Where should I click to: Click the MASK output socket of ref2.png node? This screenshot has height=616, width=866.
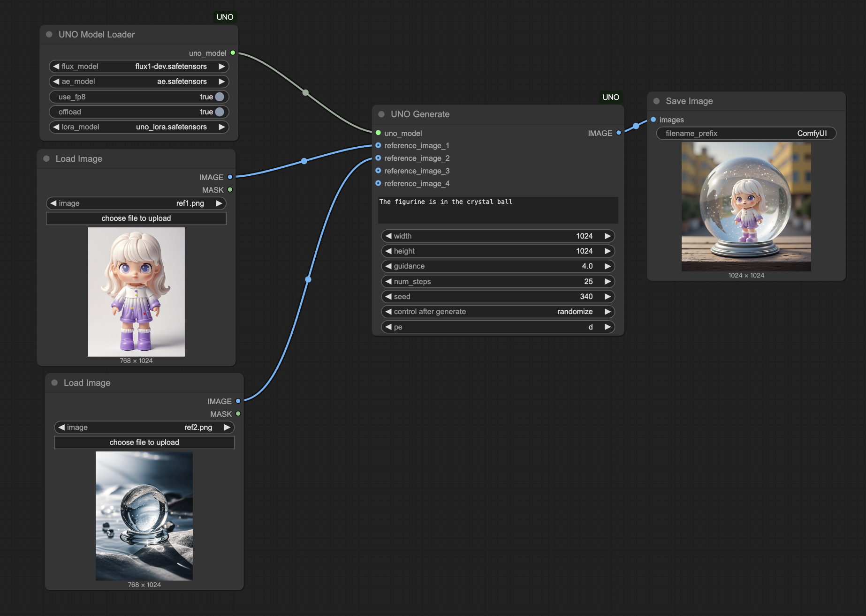[x=238, y=413]
